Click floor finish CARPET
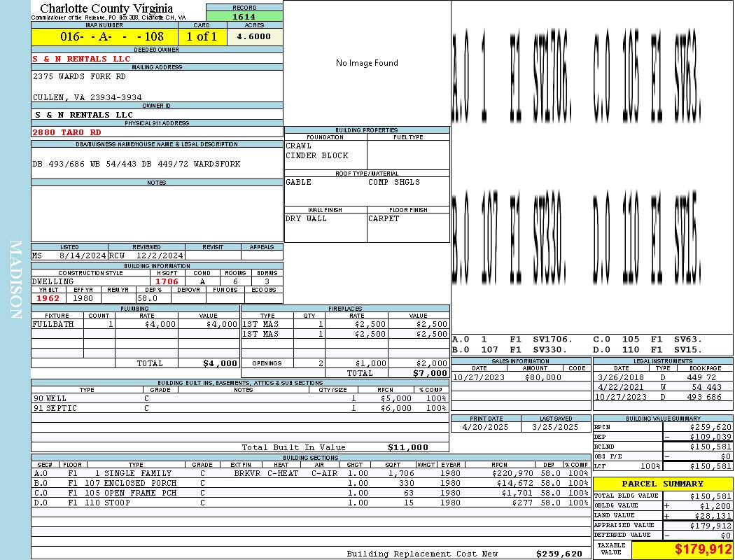Image resolution: width=735 pixels, height=560 pixels. (384, 219)
